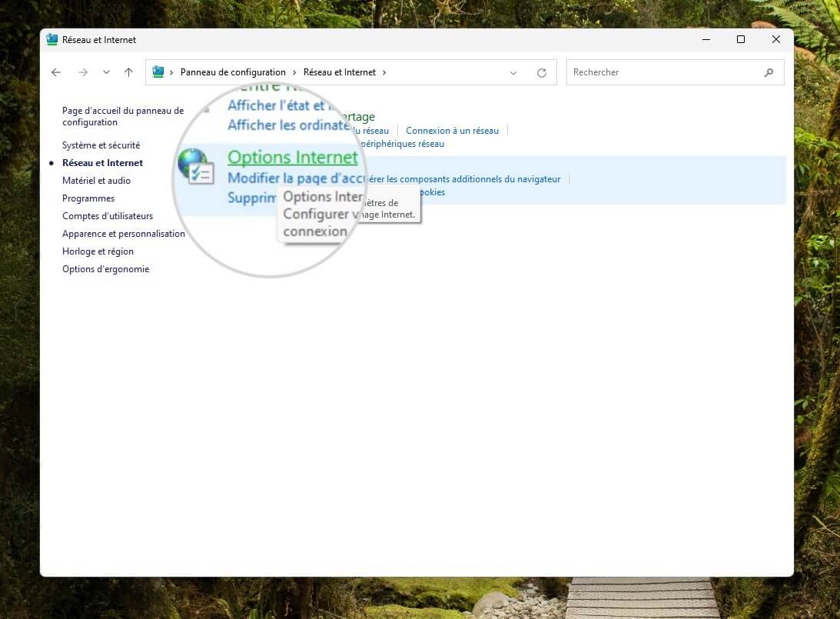Viewport: 840px width, 619px height.
Task: Expand chevron after Panneau de configuration
Action: (294, 72)
